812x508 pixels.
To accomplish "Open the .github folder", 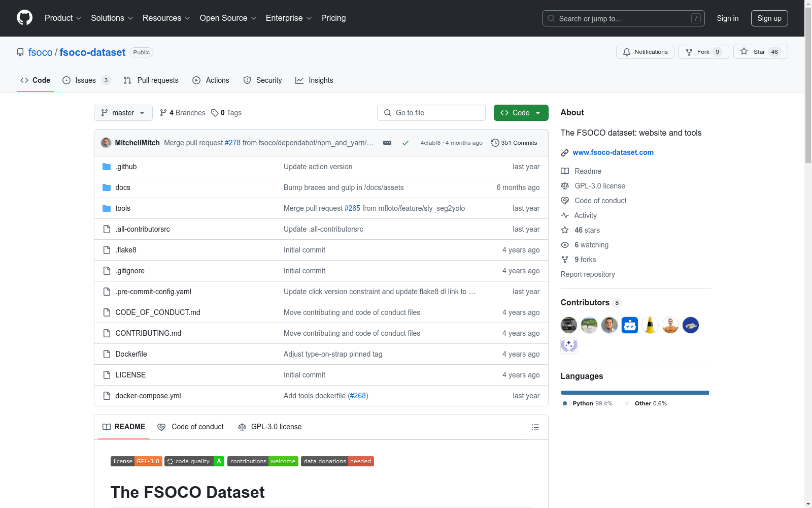I will click(x=126, y=167).
